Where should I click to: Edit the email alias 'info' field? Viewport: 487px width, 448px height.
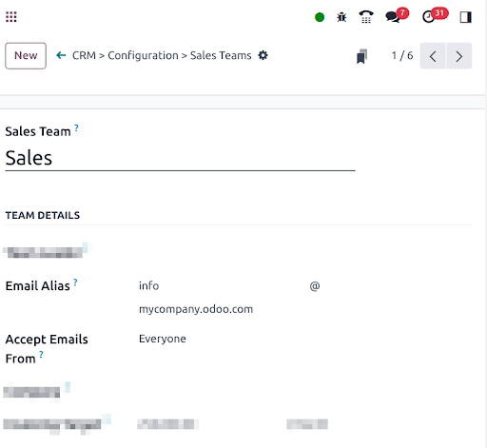pos(222,285)
